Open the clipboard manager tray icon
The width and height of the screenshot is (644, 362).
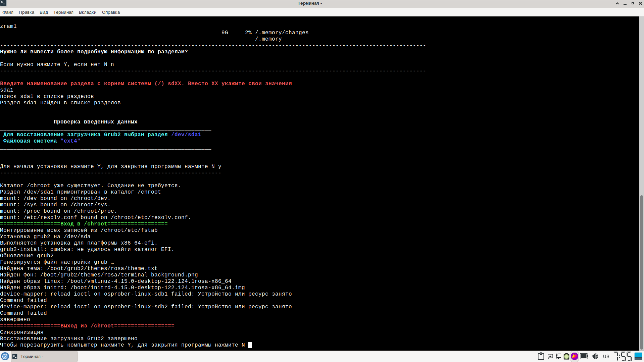(x=541, y=356)
